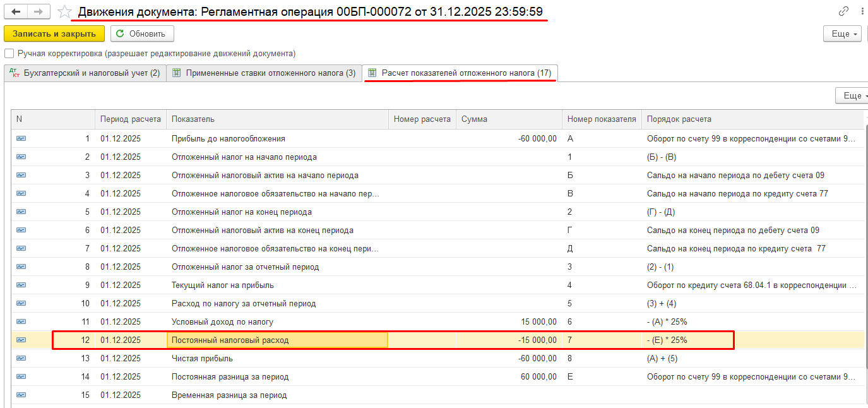Click row icon for Прибыль до налогообложения
The image size is (868, 408).
point(21,138)
